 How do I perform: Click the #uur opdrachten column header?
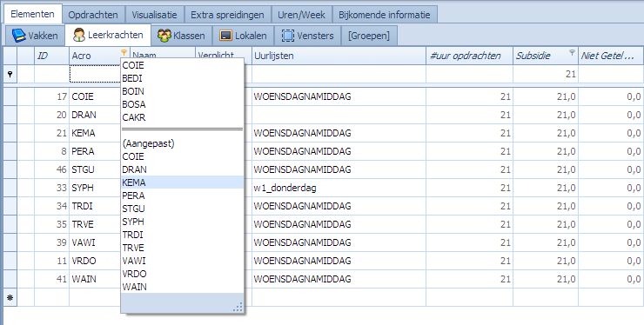(469, 56)
